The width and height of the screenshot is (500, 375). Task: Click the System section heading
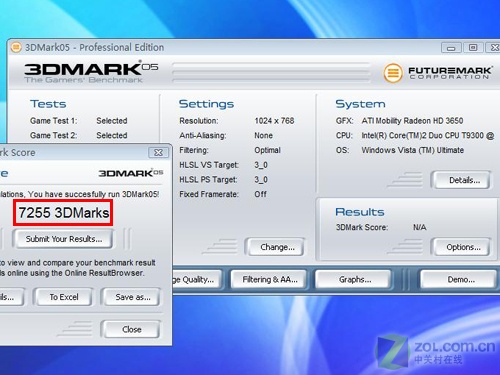360,104
